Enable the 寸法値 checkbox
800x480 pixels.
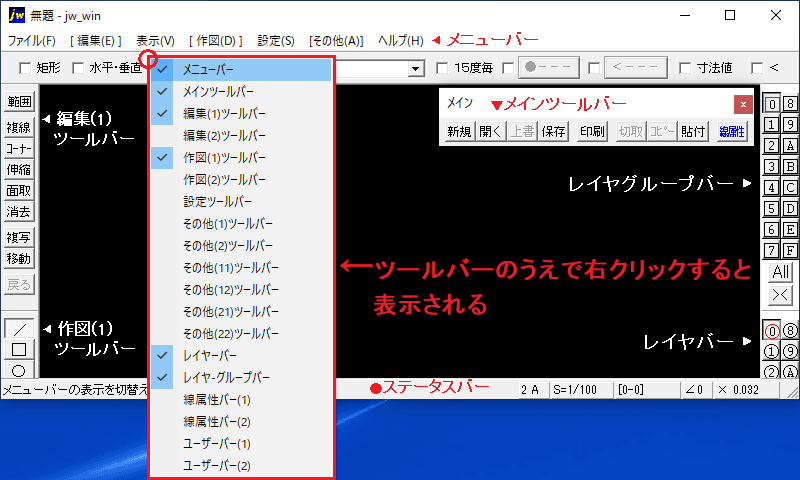(685, 68)
